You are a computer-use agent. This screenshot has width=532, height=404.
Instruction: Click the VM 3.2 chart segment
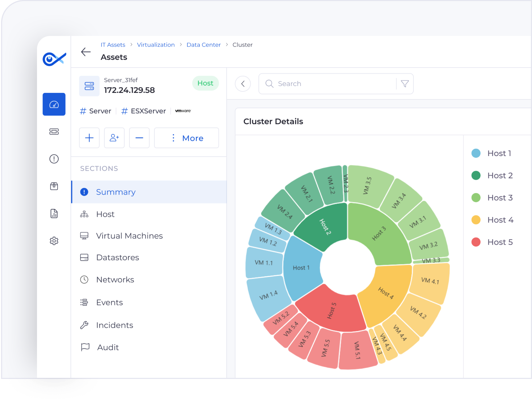428,246
